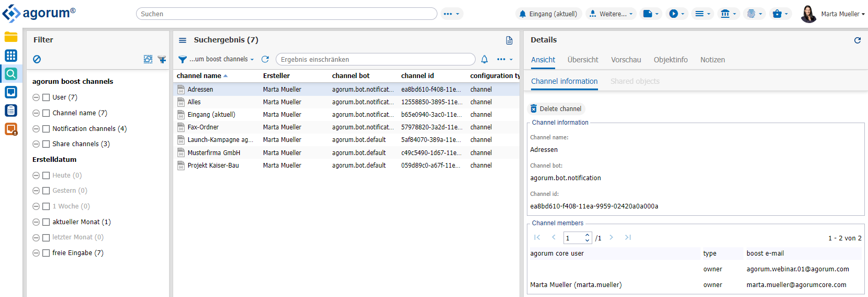Open the shopping bag dropdown in top bar

(x=781, y=14)
